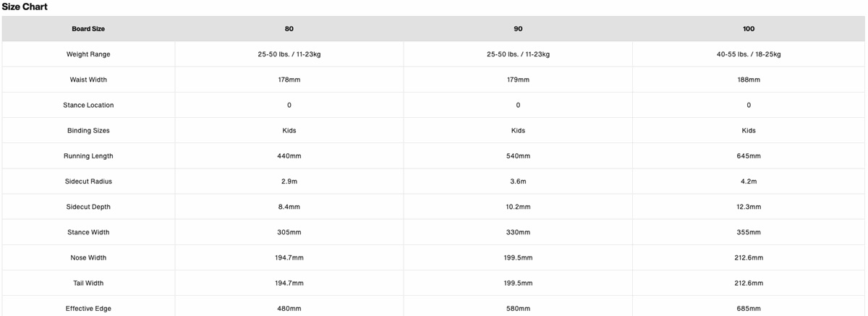This screenshot has height=316, width=868.
Task: Select the Weight Range row label
Action: [88, 54]
